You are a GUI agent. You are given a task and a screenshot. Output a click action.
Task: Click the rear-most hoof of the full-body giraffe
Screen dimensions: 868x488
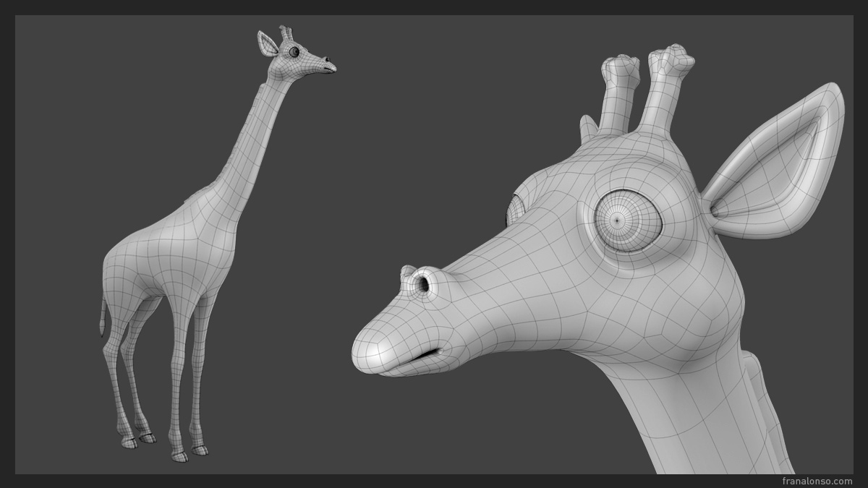tap(129, 442)
